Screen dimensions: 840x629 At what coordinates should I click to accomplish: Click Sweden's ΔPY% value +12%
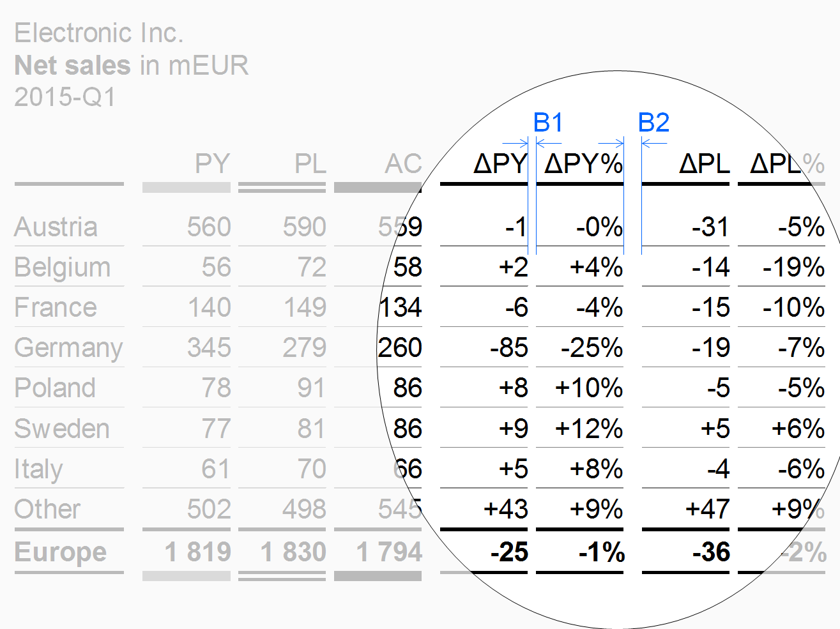589,428
